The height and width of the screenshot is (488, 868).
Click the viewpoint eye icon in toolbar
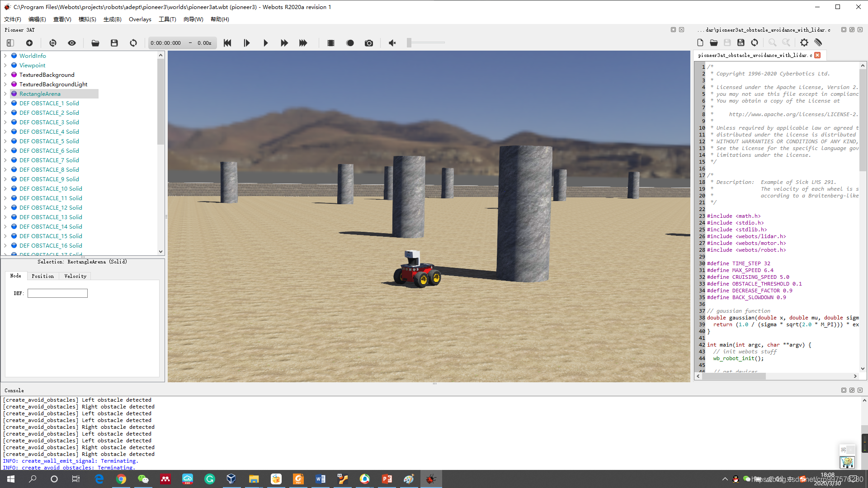click(x=72, y=43)
